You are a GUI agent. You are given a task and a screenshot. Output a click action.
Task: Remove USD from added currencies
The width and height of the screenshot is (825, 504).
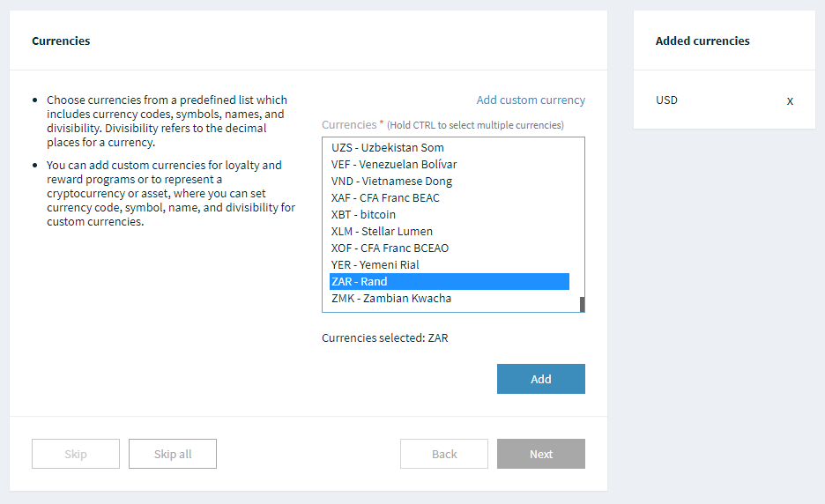point(790,101)
